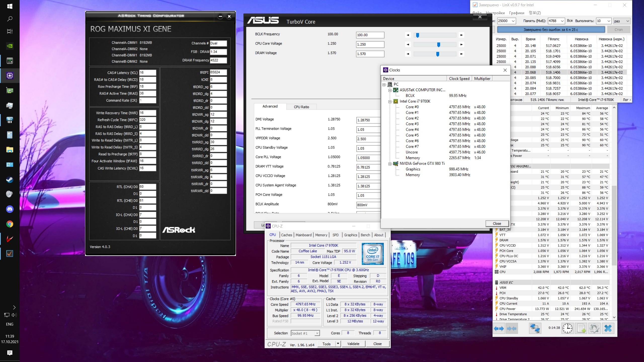Switch to CPU Ratio tab in TurboV
The image size is (644, 362).
point(301,107)
